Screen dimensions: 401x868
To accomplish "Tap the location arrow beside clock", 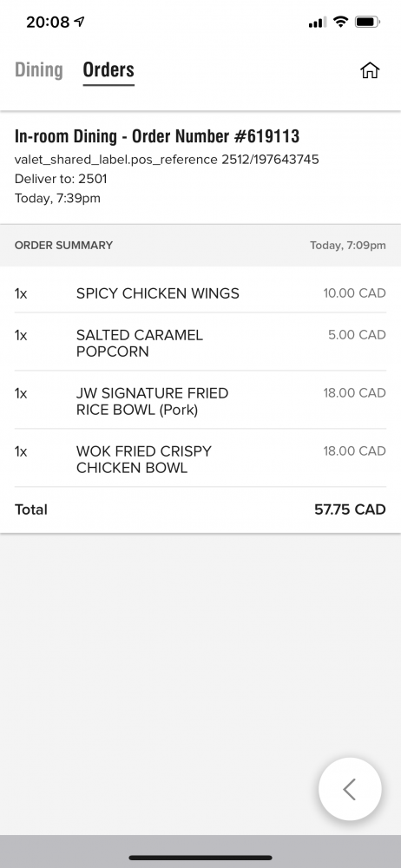I will tap(80, 22).
